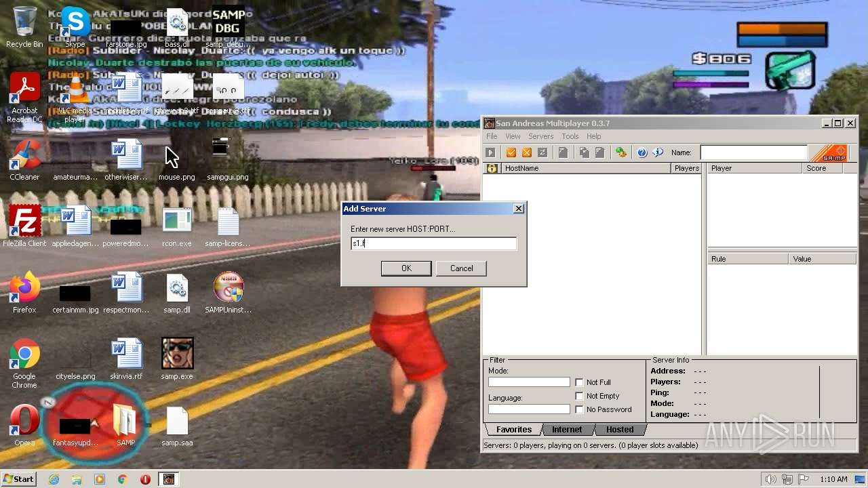868x488 pixels.
Task: Select the Acrobat Reader DC desktop icon
Action: point(24,98)
